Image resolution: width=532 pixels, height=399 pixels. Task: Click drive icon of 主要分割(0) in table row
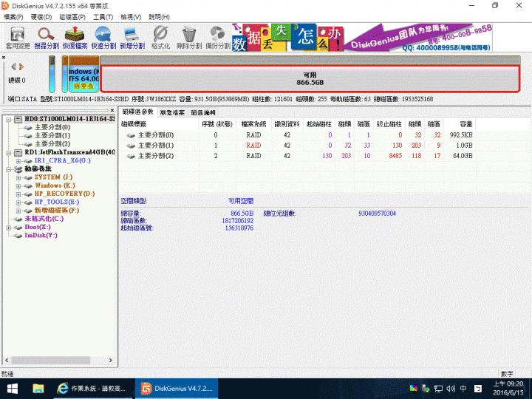[131, 135]
